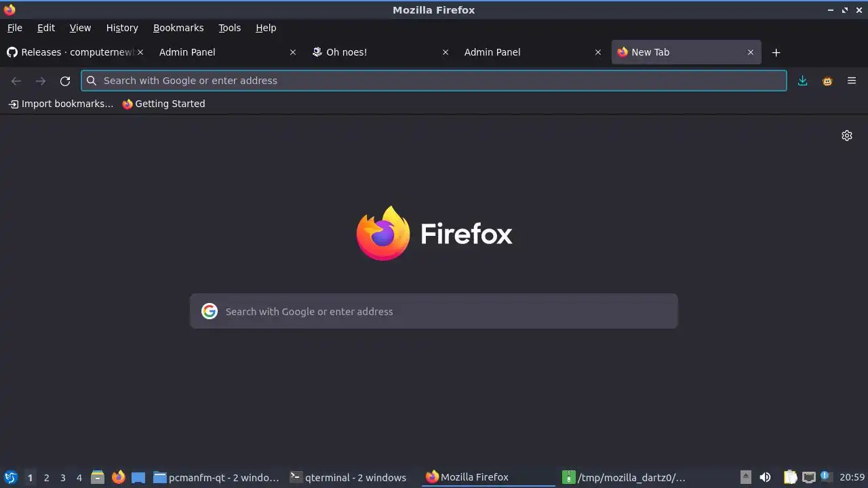Click the magnifier icon in address bar
Viewport: 868px width, 488px height.
(x=92, y=81)
